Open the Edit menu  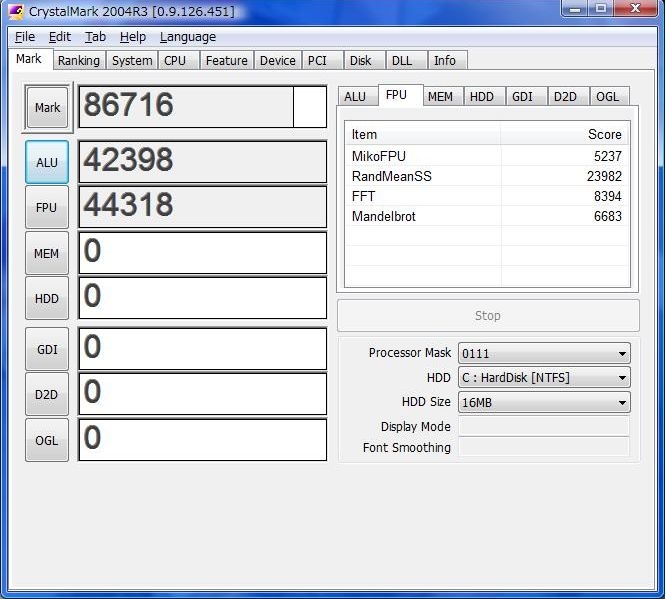[x=59, y=37]
